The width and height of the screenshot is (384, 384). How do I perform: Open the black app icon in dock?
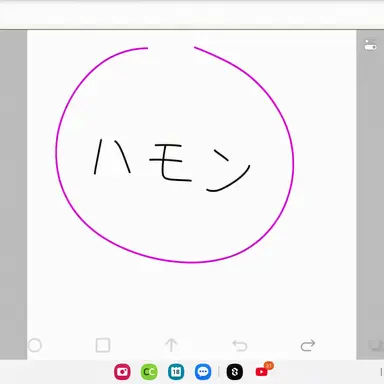(235, 372)
